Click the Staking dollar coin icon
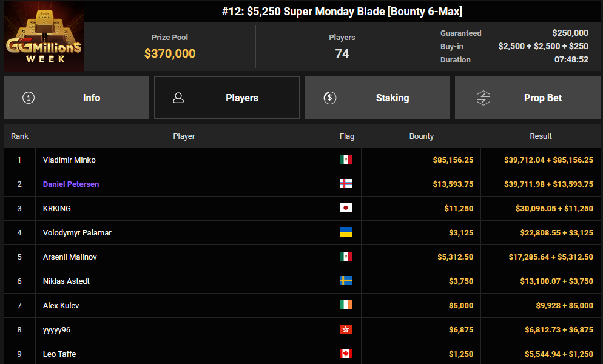Screen dimensions: 603x364 329,98
